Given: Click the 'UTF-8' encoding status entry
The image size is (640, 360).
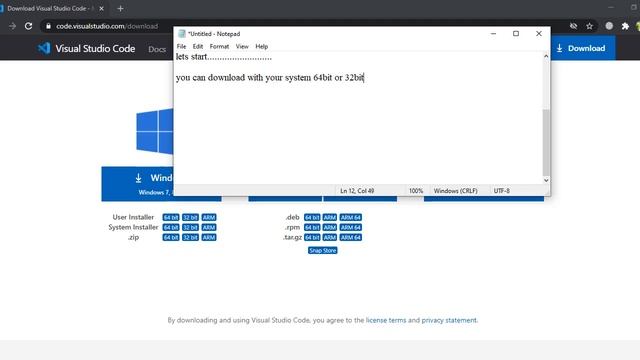Looking at the screenshot, I should (502, 191).
